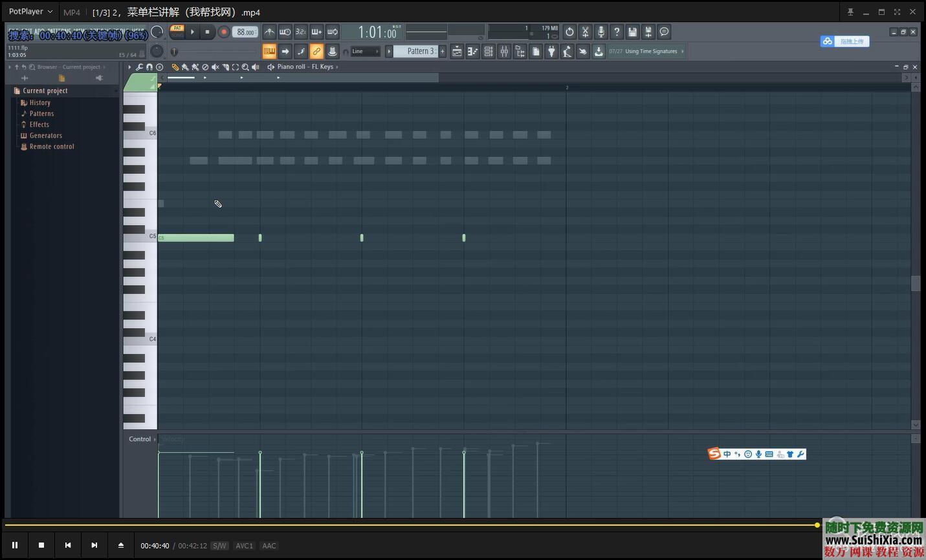This screenshot has height=560, width=926.
Task: Open the Mixer from the toolbar
Action: pyautogui.click(x=504, y=51)
